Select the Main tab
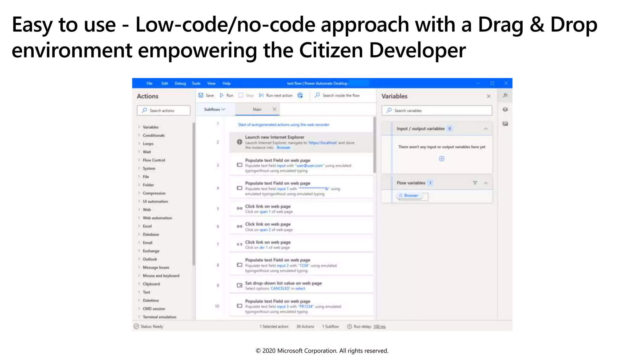Image resolution: width=644 pixels, height=362 pixels. 257,109
